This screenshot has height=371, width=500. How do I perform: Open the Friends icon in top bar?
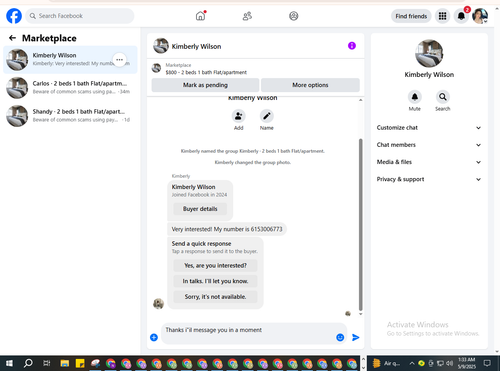(x=247, y=16)
